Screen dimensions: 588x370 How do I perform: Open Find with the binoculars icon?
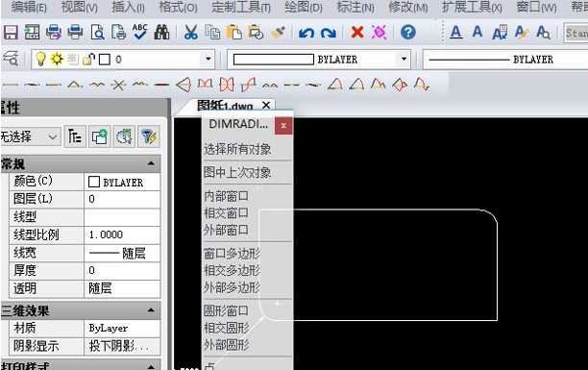click(161, 33)
